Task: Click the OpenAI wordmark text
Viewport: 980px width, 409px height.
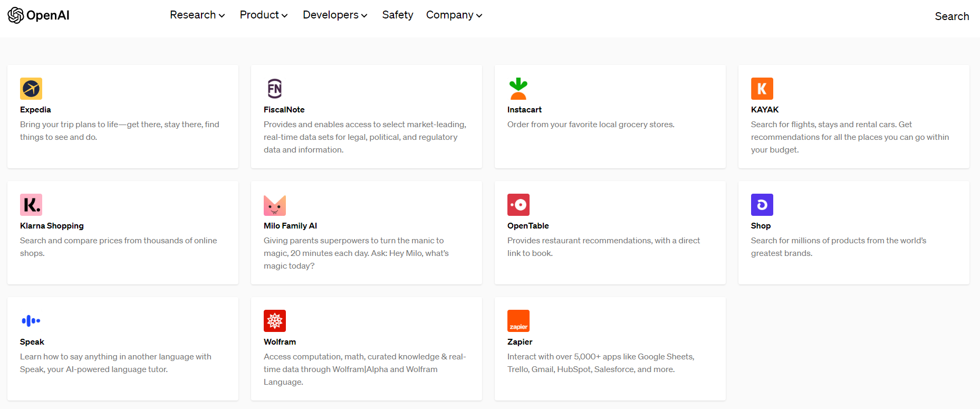Action: point(48,15)
